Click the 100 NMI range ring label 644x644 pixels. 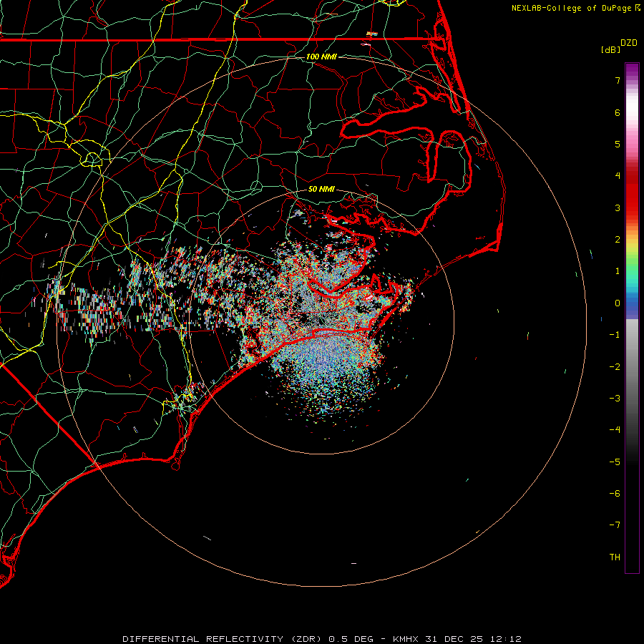321,57
